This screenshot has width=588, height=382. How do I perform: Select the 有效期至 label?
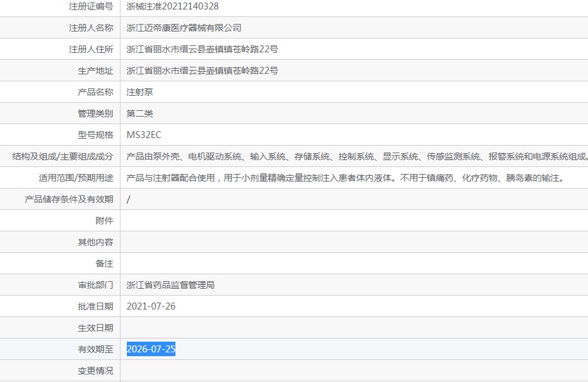(95, 349)
